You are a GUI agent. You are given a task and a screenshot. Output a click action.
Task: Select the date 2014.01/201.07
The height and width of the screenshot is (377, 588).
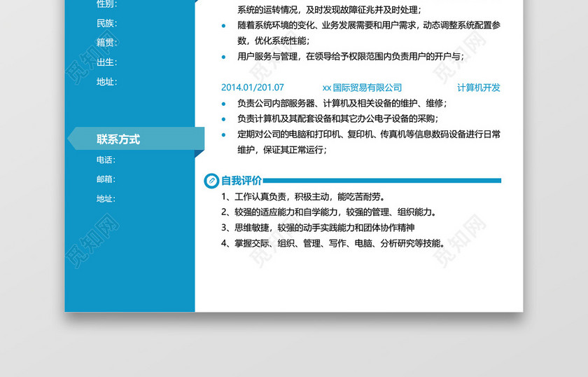pos(253,88)
